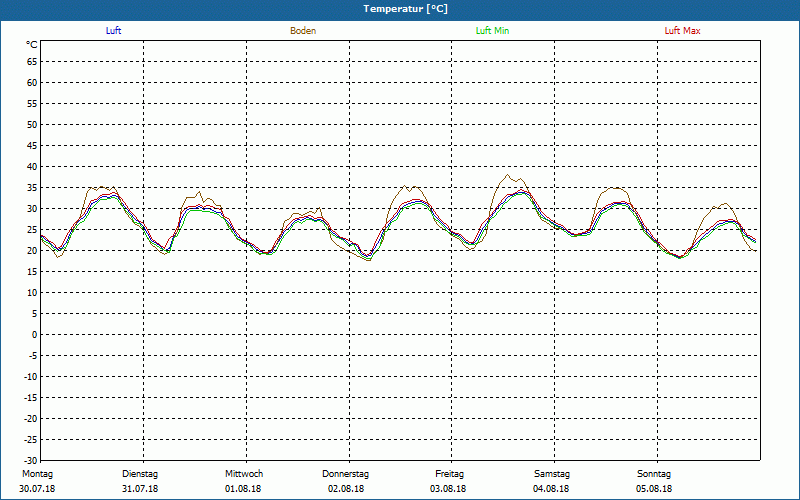Click the date 05.08.18
This screenshot has width=800, height=500.
point(654,489)
